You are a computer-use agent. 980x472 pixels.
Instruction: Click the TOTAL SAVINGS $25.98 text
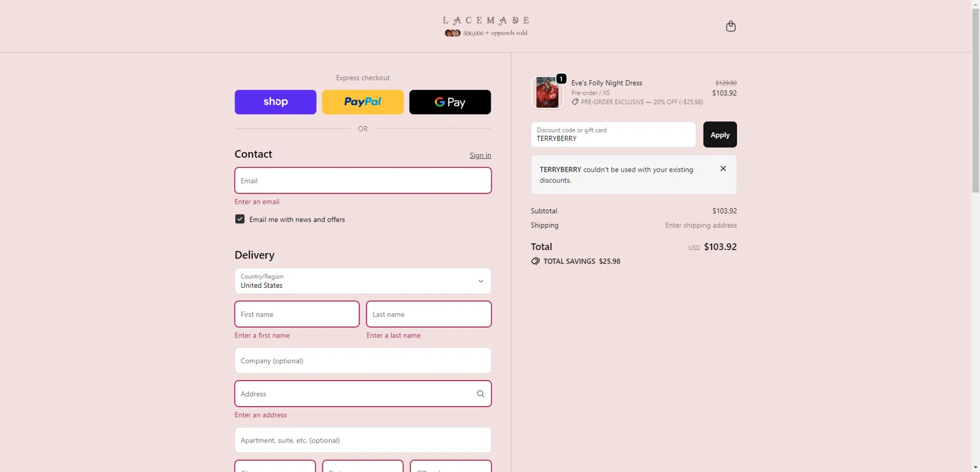tap(582, 261)
